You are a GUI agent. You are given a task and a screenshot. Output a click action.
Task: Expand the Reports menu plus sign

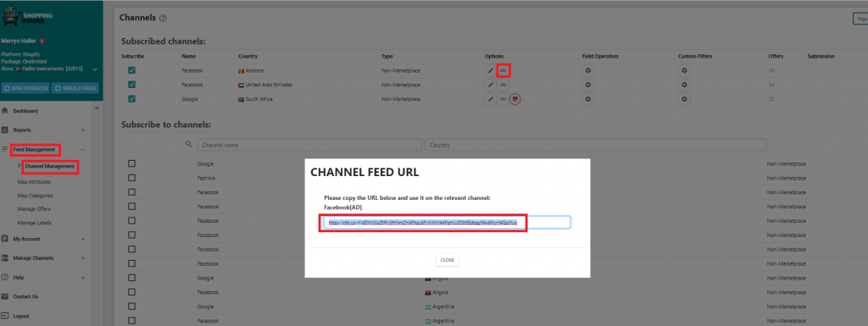click(x=82, y=130)
